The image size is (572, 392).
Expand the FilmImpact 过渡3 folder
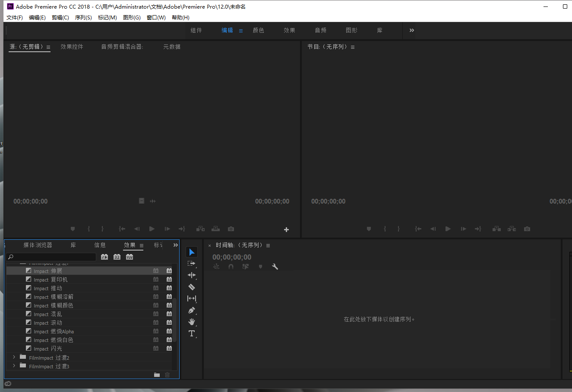point(14,366)
